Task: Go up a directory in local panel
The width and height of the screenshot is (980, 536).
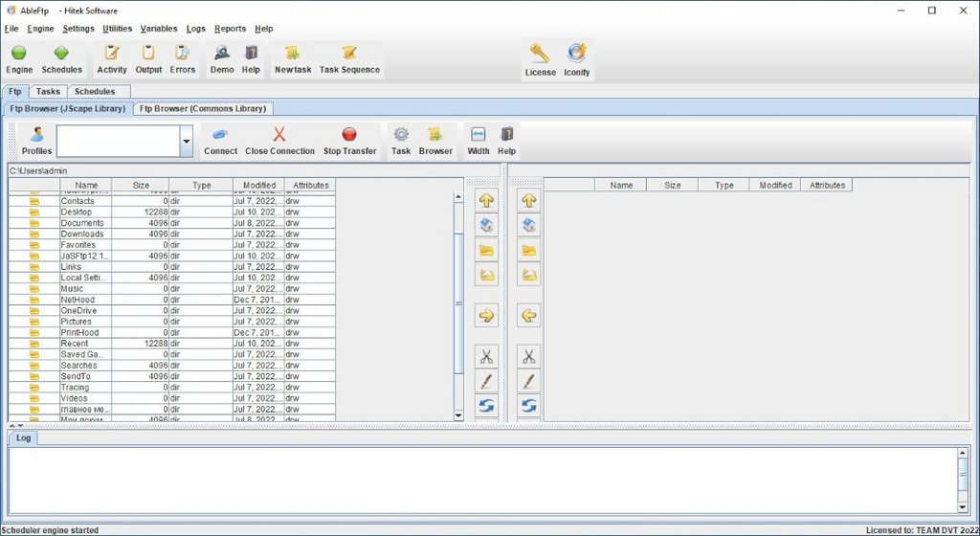Action: (486, 201)
